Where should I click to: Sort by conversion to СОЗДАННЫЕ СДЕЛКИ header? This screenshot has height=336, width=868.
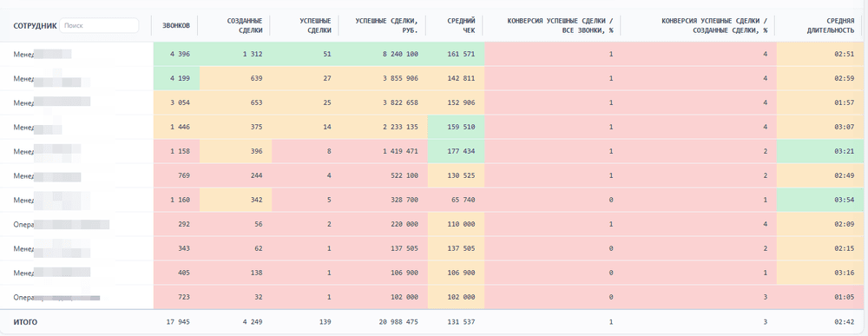pos(714,25)
